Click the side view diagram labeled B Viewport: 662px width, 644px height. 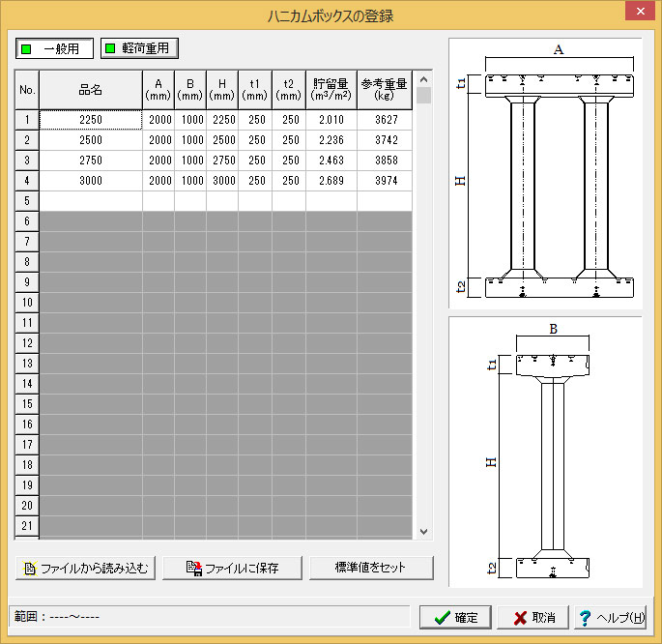click(545, 452)
